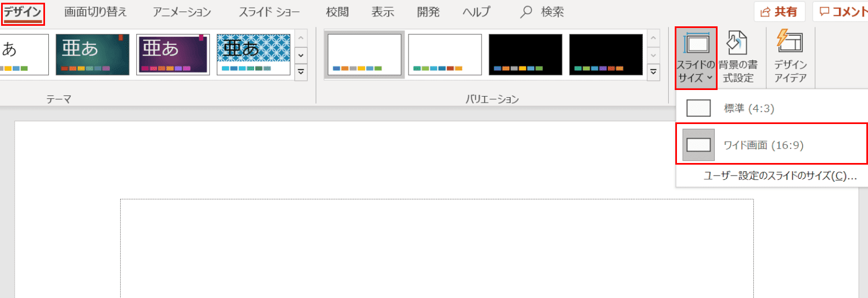Viewport: 868px width, 298px height.
Task: Choose 標準 (4:3) slide size
Action: [772, 108]
